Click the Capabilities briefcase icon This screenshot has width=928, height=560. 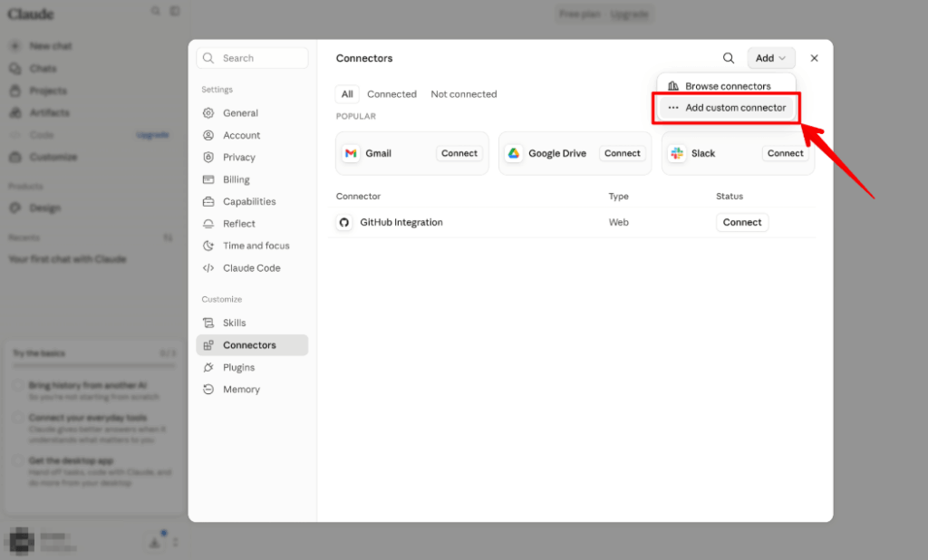pos(208,202)
